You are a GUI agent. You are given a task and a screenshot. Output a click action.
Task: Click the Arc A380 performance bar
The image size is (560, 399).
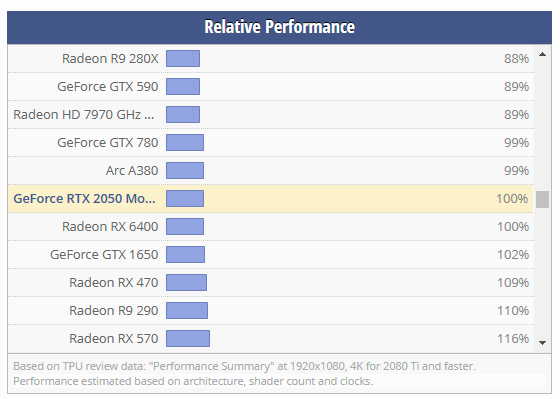(x=185, y=170)
